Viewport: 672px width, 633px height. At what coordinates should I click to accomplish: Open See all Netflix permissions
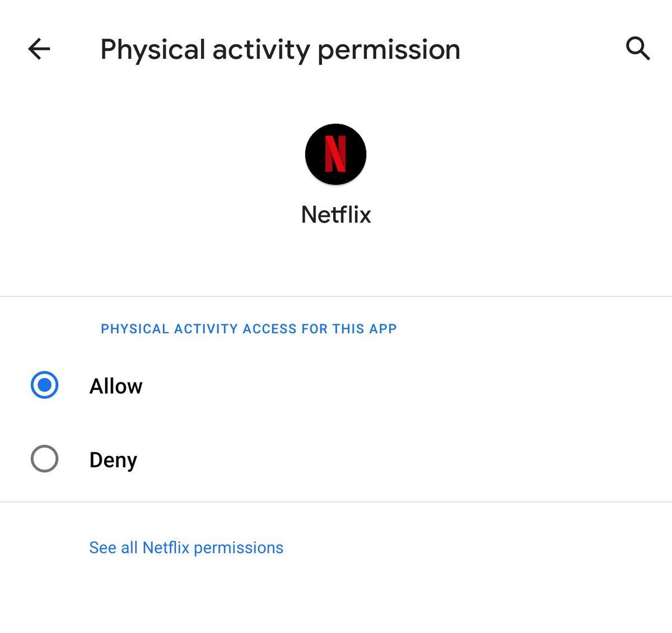click(185, 547)
